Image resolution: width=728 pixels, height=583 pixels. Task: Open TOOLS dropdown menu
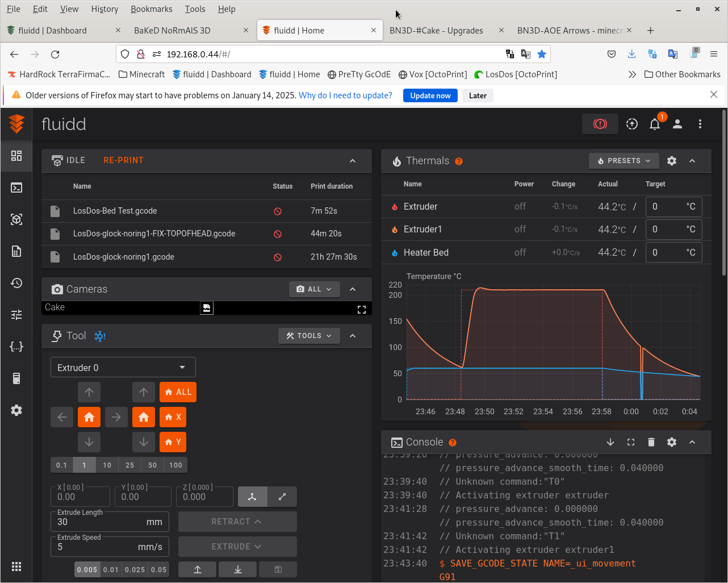point(309,336)
